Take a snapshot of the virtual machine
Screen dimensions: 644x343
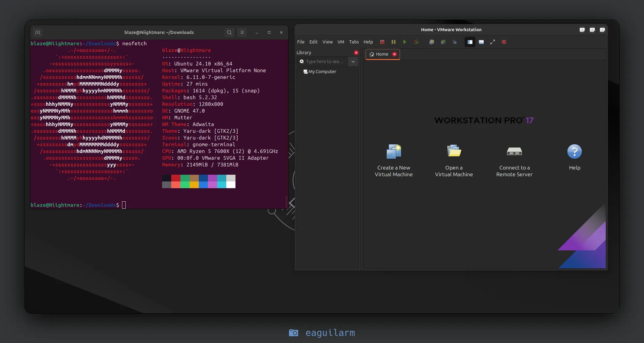click(431, 42)
